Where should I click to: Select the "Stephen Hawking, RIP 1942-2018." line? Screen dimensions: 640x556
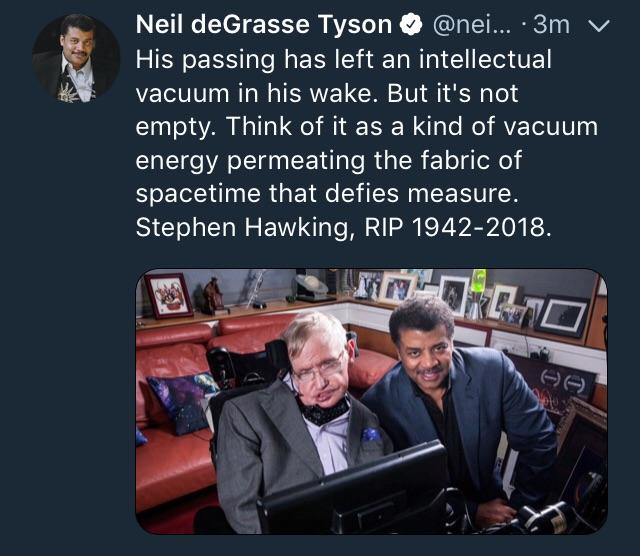click(x=343, y=226)
